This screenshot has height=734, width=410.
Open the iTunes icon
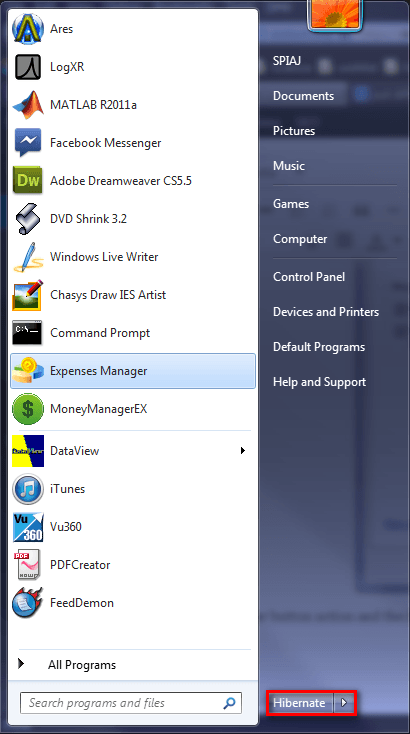[28, 489]
